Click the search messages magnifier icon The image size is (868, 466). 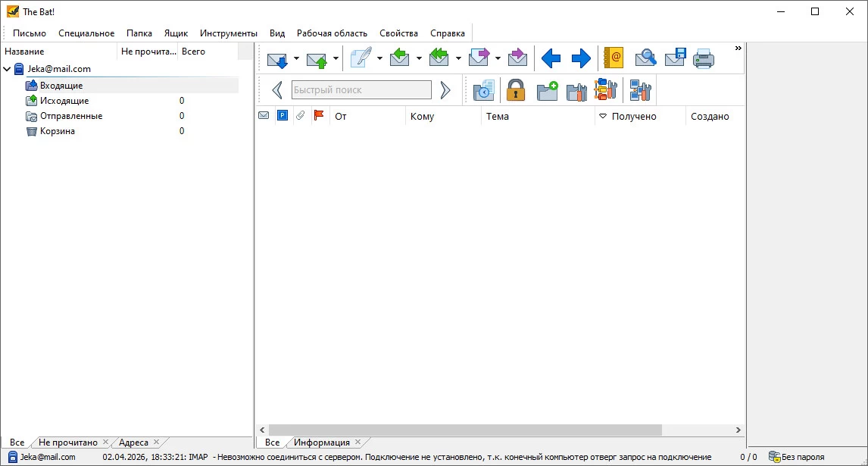click(645, 58)
